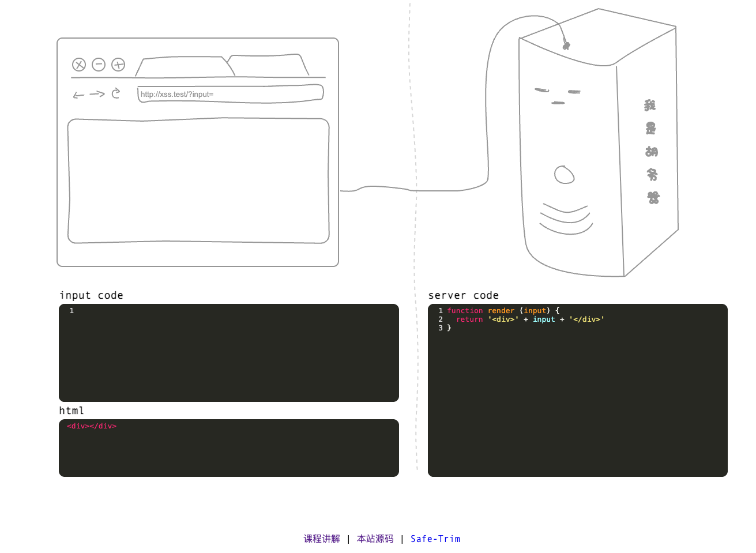Click the sketched X circle browser button
The image size is (756, 553).
coord(79,65)
